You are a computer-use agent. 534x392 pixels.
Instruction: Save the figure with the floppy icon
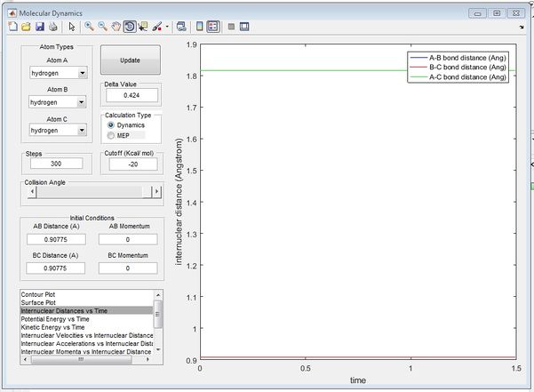(x=40, y=27)
